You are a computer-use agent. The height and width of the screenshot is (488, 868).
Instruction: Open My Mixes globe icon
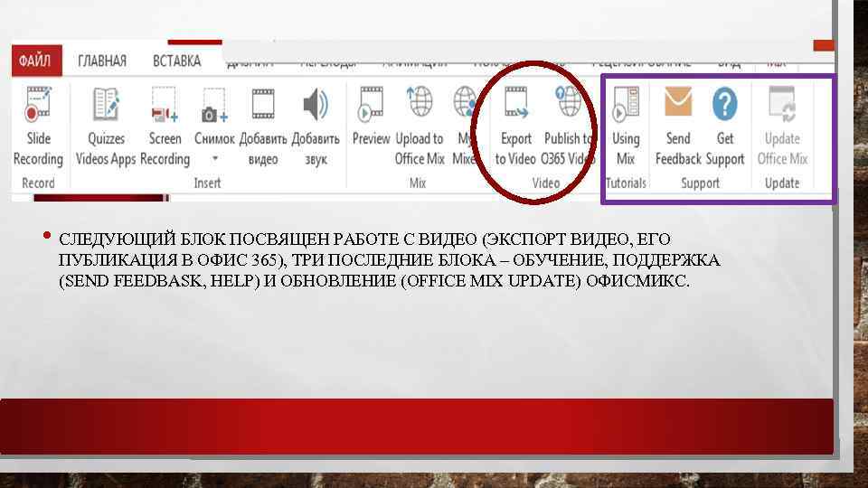465,102
